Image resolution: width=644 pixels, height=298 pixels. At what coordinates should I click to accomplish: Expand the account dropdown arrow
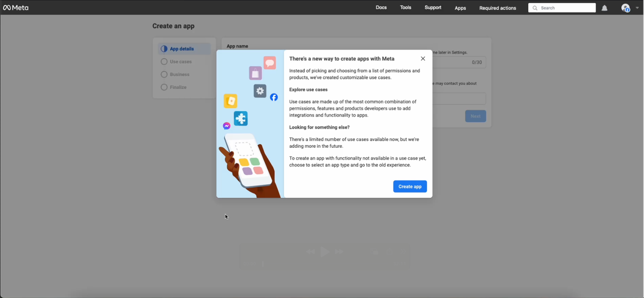(x=637, y=8)
